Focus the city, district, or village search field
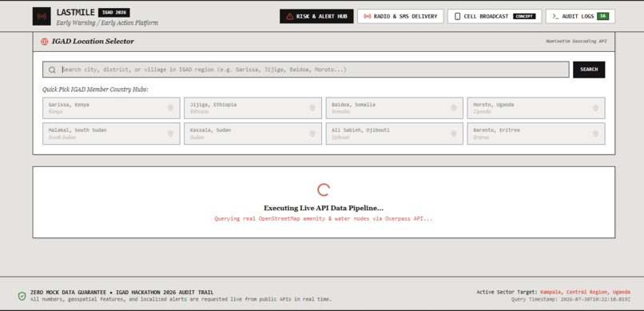 pyautogui.click(x=305, y=70)
